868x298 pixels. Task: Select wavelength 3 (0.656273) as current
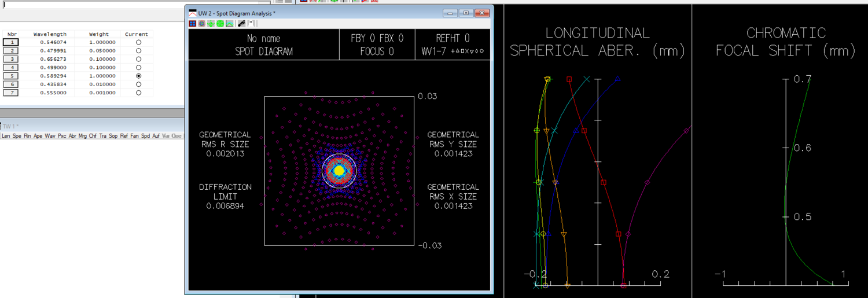pos(138,59)
